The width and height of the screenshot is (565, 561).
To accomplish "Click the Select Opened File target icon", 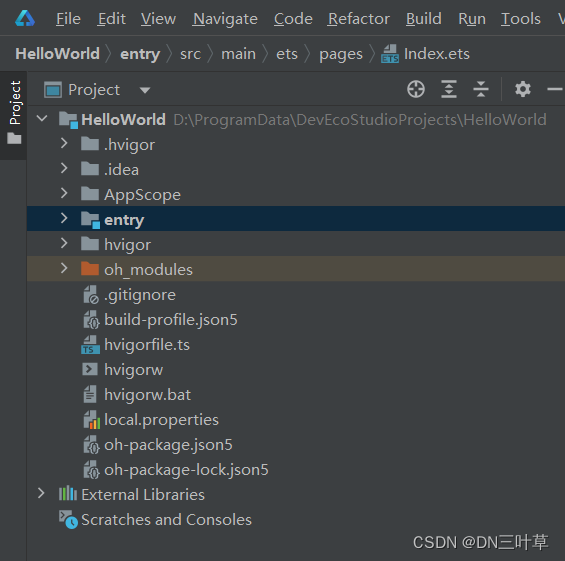I will tap(416, 89).
